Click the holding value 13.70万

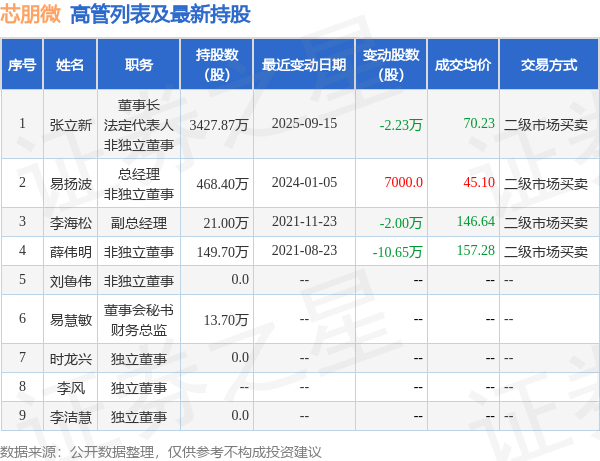click(x=226, y=320)
